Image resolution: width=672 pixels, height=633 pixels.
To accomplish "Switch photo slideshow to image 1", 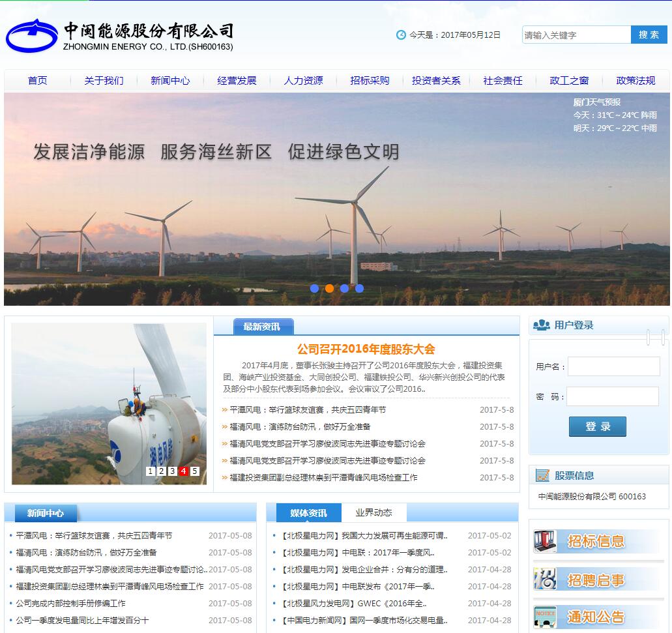I will (x=151, y=471).
